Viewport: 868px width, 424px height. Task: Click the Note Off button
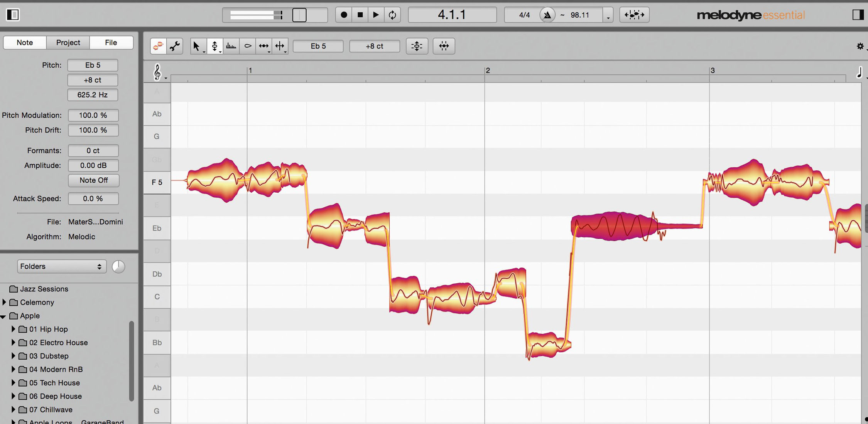(93, 180)
